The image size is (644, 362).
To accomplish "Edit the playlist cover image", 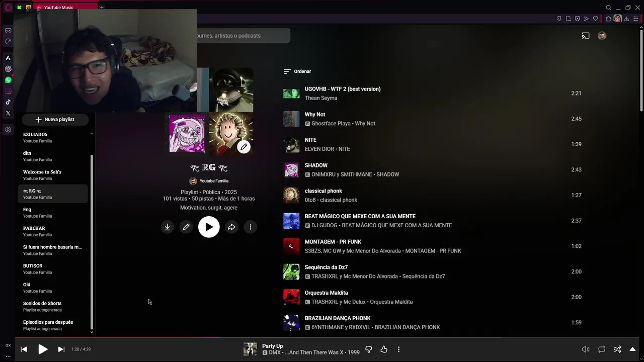I will (x=244, y=147).
